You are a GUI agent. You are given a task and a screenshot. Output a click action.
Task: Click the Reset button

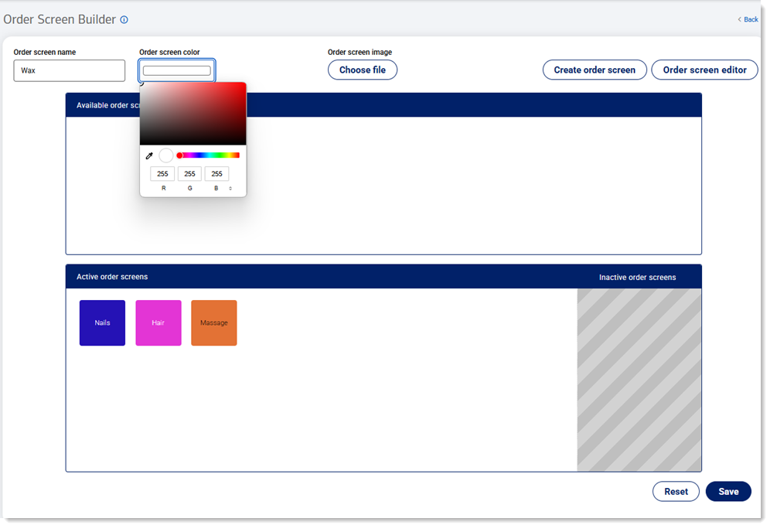point(676,491)
